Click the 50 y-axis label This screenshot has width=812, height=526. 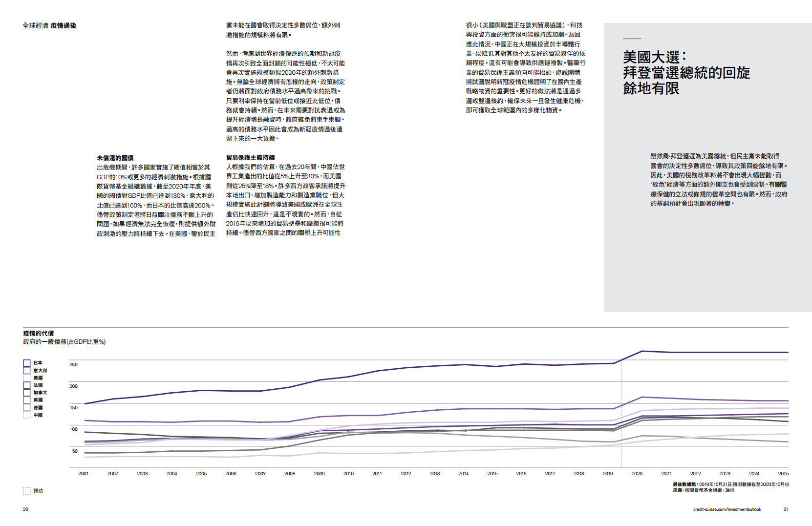coord(75,451)
